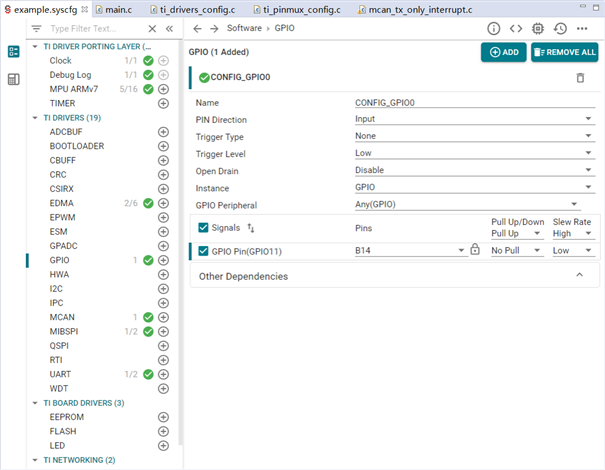The height and width of the screenshot is (470, 605).
Task: Add a MCAN instance via plus icon
Action: click(x=163, y=318)
